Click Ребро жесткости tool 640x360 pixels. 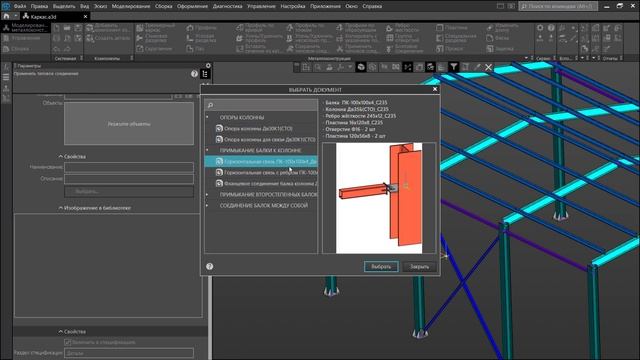(x=403, y=27)
